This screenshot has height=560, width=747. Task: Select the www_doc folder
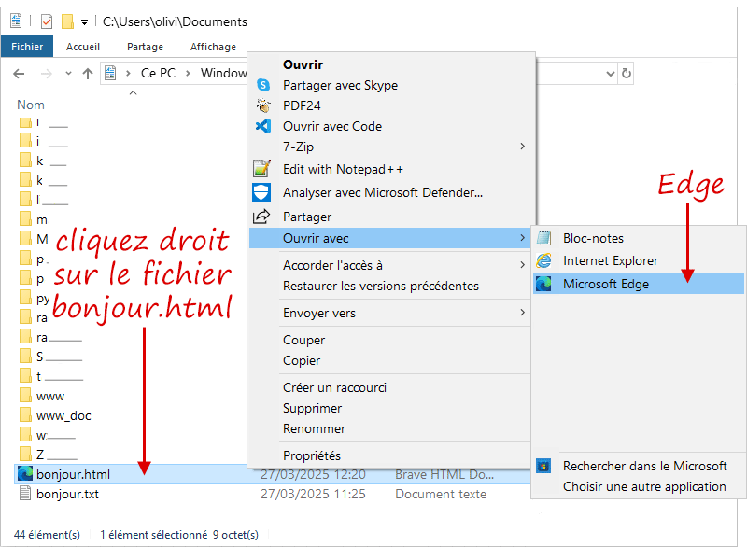[63, 415]
